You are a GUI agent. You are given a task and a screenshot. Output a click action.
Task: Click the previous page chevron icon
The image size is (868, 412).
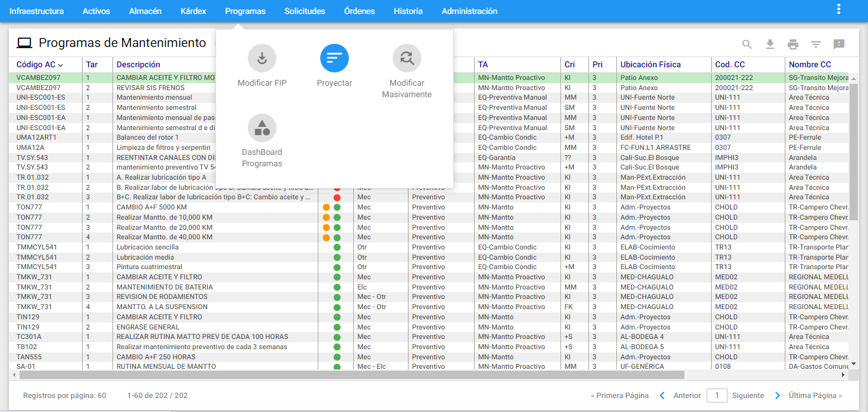(662, 395)
